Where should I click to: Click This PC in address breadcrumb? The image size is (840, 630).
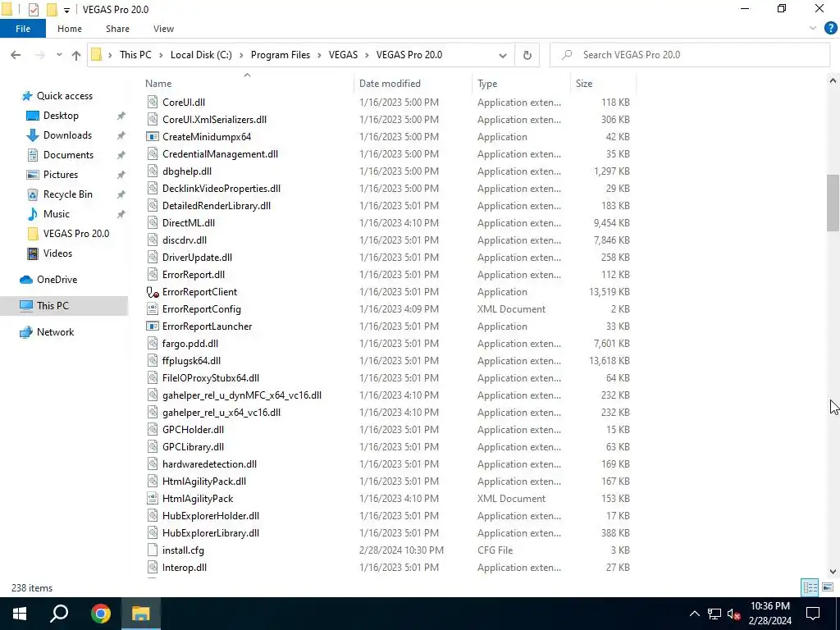coord(135,55)
